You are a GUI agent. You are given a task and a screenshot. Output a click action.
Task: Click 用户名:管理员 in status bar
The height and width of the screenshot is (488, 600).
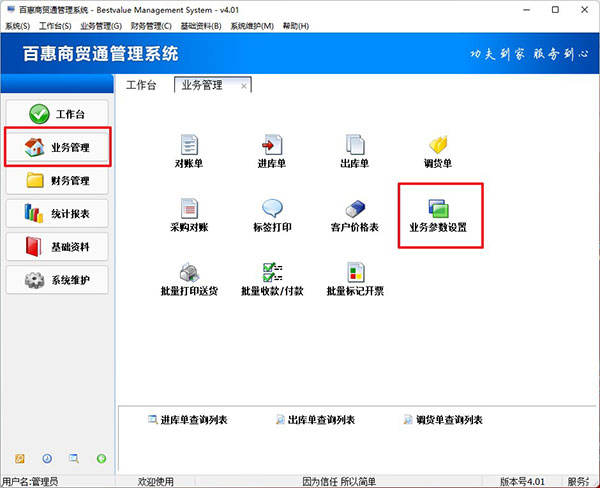coord(30,481)
